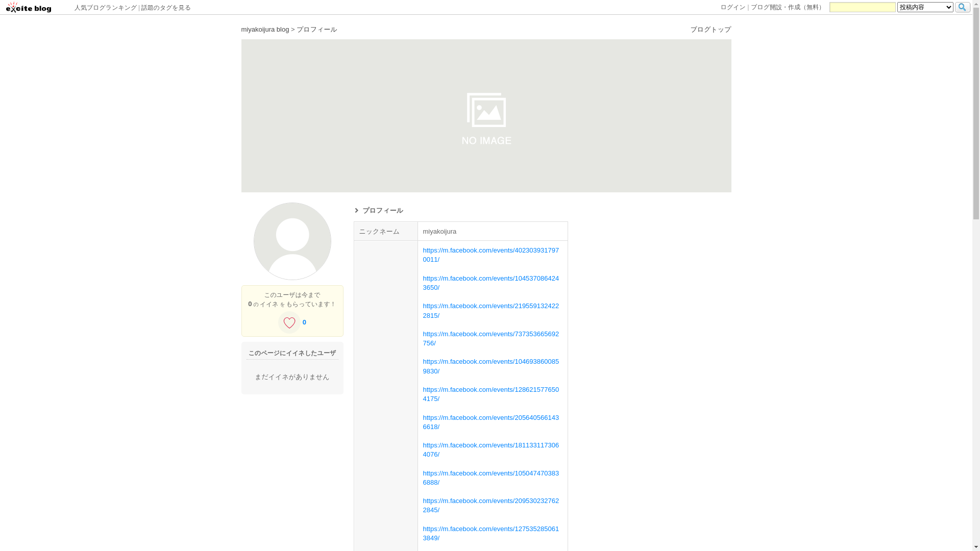This screenshot has height=551, width=980.
Task: Open Facebook event link 4023039317970011
Action: pos(491,255)
